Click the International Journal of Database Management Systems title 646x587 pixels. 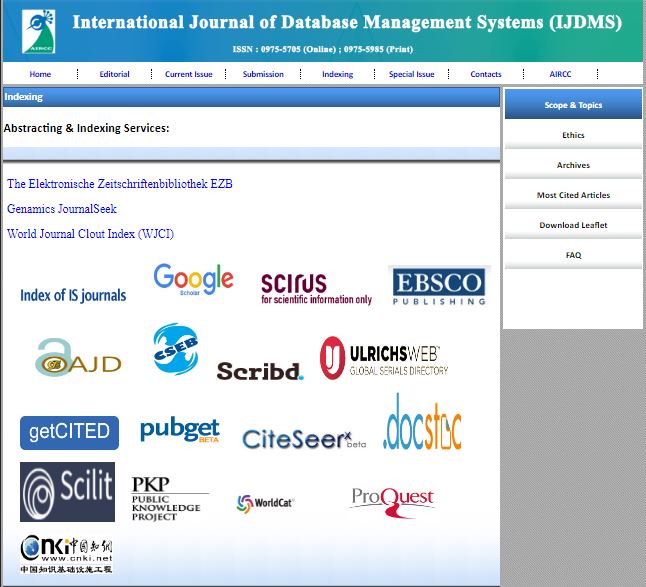347,23
